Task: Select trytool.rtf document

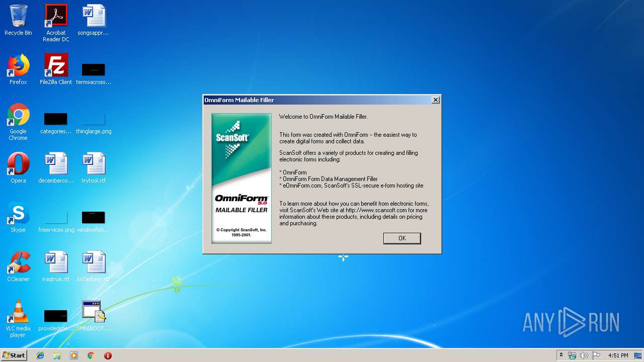Action: click(x=94, y=168)
